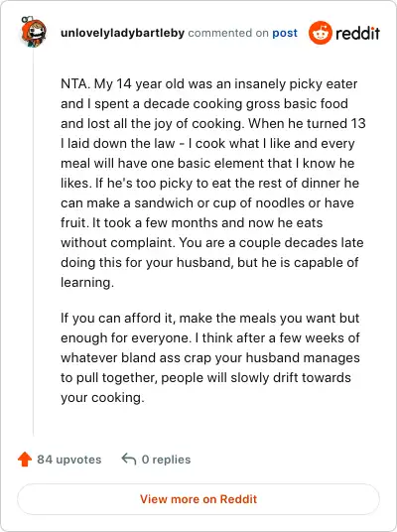Click the "84 upvotes" count label

(69, 460)
